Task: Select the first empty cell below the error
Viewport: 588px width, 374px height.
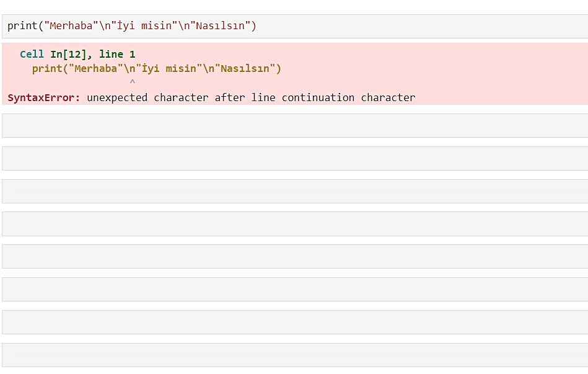Action: (x=294, y=125)
